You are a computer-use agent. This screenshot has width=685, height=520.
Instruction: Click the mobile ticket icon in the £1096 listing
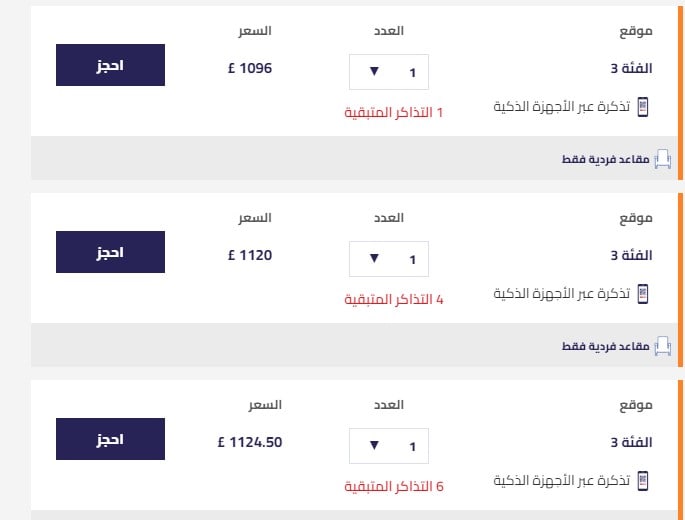(x=643, y=107)
